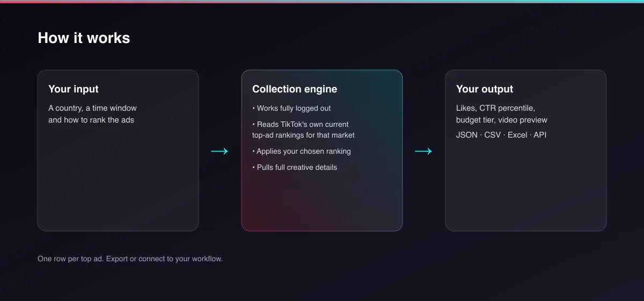Click 'budget tier, video preview' line
The image size is (644, 301).
502,120
